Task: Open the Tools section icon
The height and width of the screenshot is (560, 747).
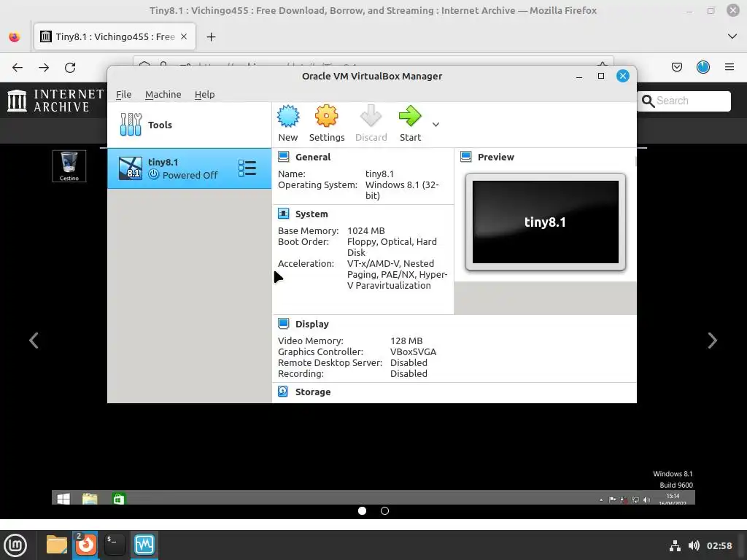Action: (x=131, y=124)
